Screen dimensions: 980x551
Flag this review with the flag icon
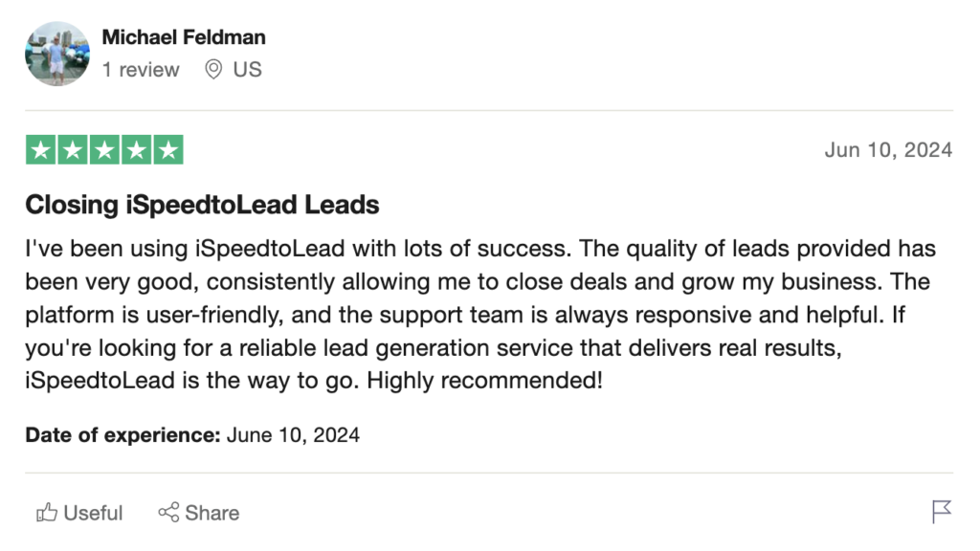pos(942,512)
